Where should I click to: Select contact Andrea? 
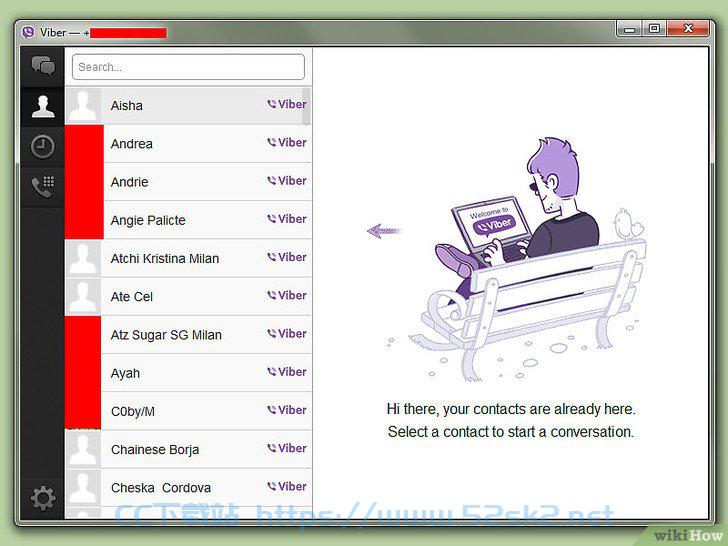(x=188, y=144)
